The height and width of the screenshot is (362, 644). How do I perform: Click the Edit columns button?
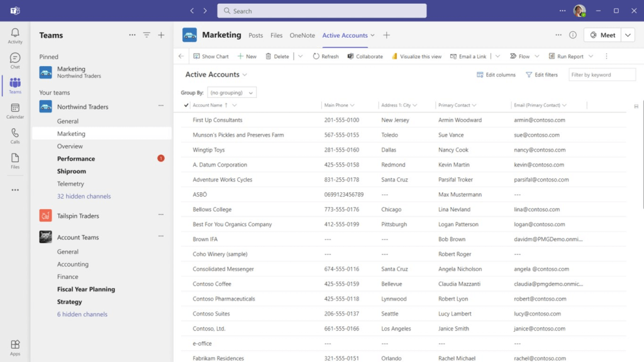496,75
